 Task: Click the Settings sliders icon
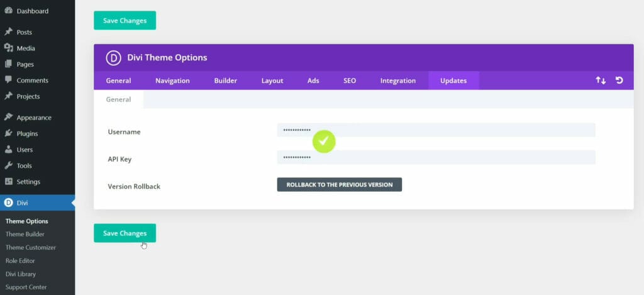(8, 181)
